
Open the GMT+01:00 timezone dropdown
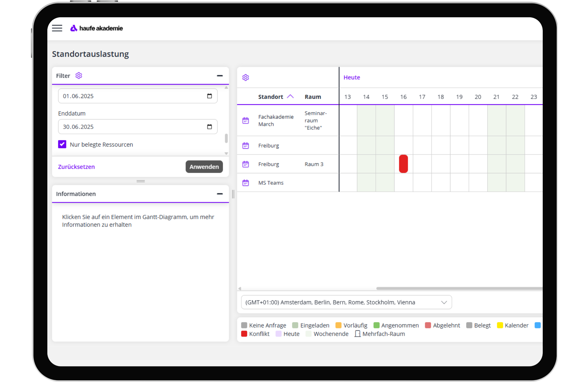coord(346,302)
